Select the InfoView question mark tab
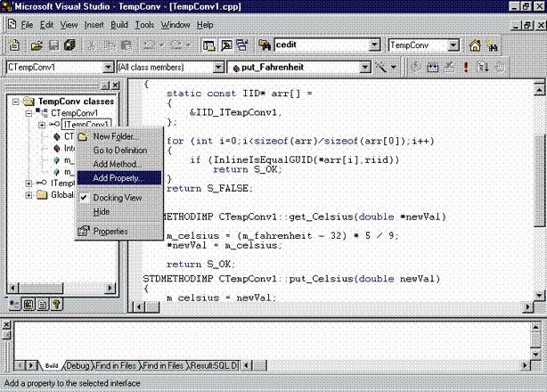The image size is (547, 392). [x=56, y=305]
